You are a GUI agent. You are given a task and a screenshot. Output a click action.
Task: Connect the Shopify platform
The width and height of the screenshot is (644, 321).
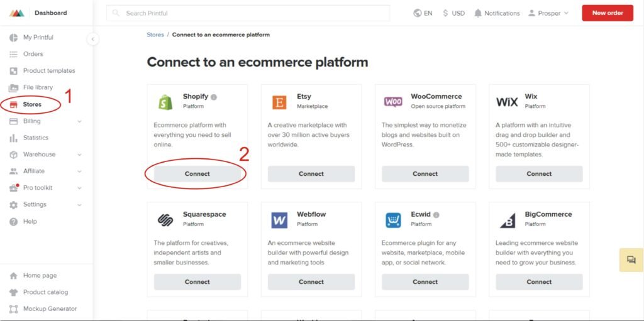pos(197,174)
